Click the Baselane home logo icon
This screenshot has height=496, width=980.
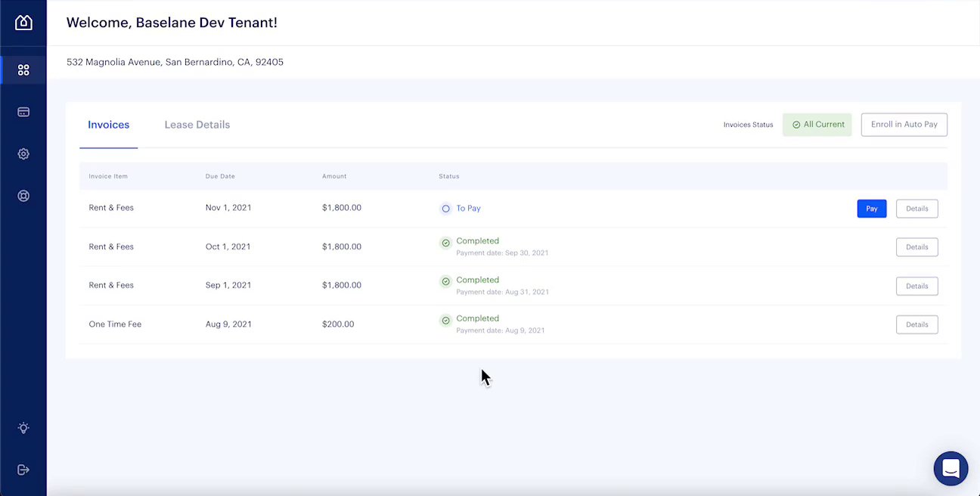coord(23,23)
